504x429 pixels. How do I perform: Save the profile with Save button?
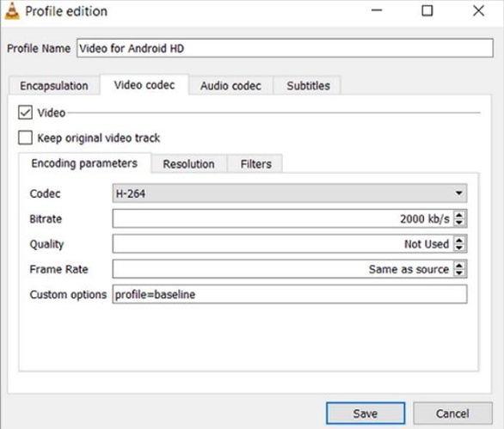pos(366,414)
